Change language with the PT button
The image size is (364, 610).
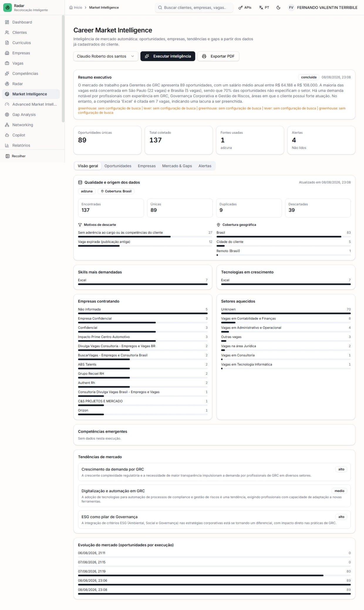pyautogui.click(x=264, y=8)
